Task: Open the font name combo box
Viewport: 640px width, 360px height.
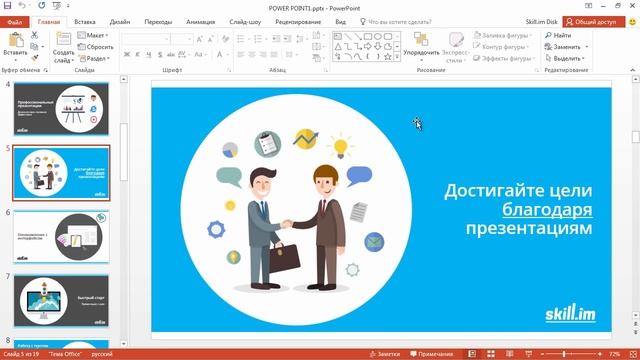Action: [146, 39]
